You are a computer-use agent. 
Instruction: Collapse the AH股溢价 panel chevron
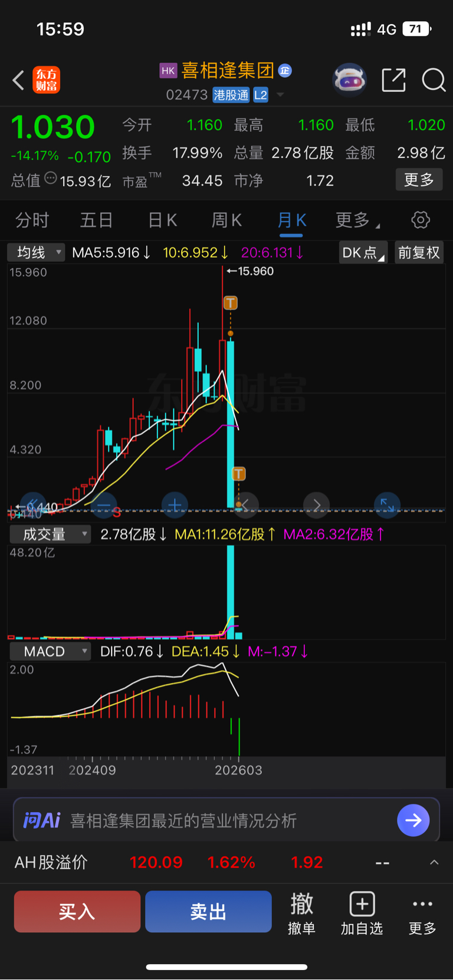point(434,863)
